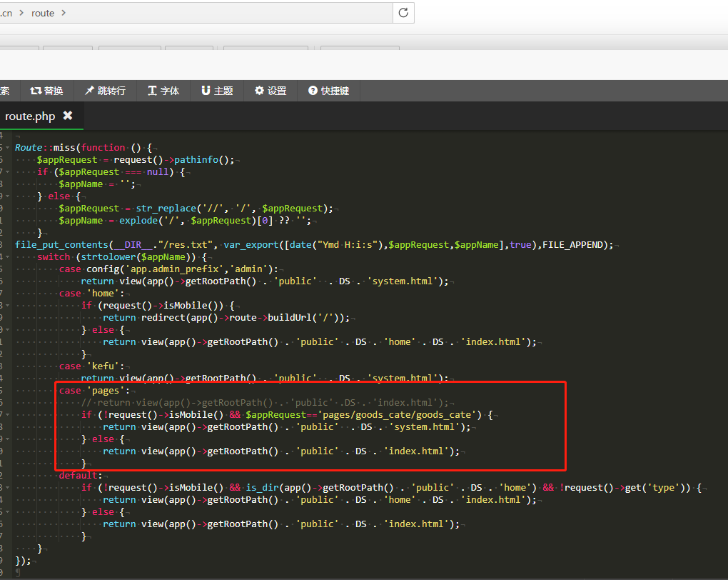Click 'redirect' in the return redirect line
Screen dimensions: 728x580
point(163,317)
